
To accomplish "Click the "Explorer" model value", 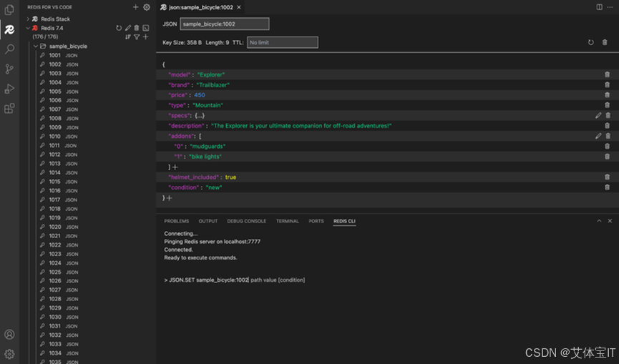I will [x=211, y=74].
